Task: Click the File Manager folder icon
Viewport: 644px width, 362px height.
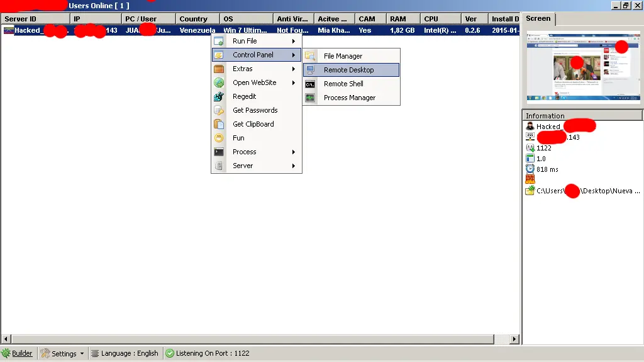Action: (x=310, y=56)
